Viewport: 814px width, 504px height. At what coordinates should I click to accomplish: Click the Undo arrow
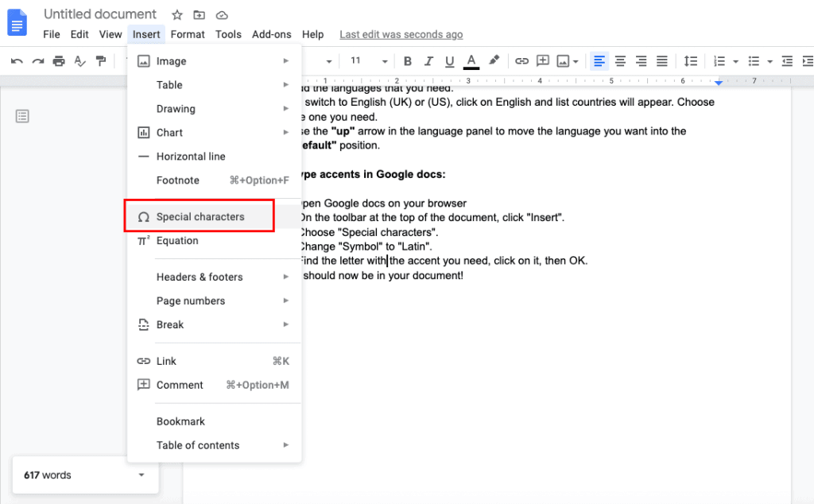pos(17,61)
